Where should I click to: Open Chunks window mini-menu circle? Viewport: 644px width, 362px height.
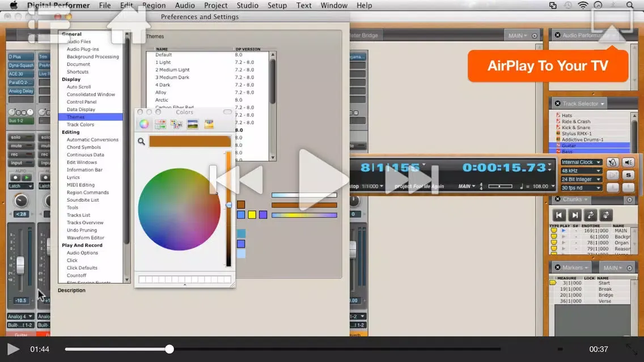(x=629, y=200)
